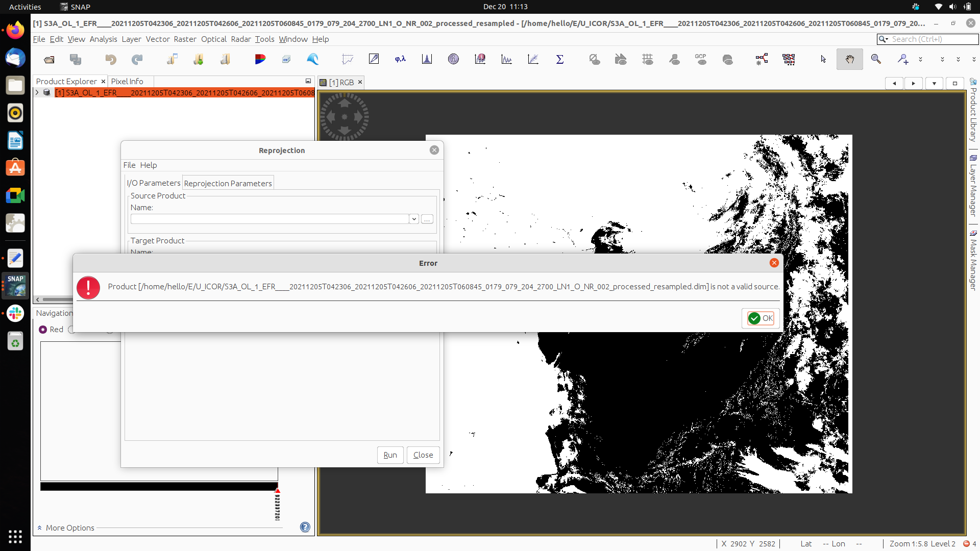Click the Run button in Reprojection
This screenshot has width=980, height=551.
point(390,455)
